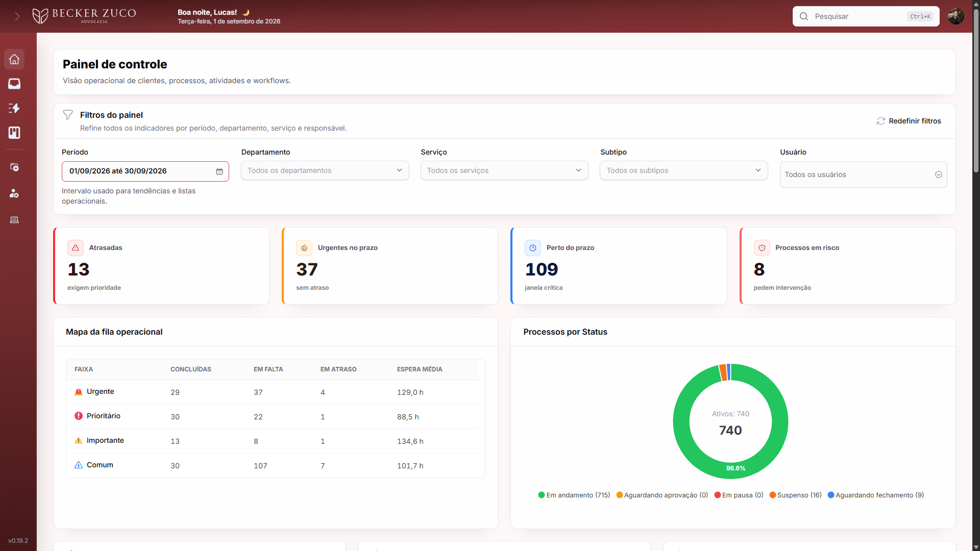Click the Urgente siren icon in the table
Image resolution: width=980 pixels, height=551 pixels.
(79, 392)
